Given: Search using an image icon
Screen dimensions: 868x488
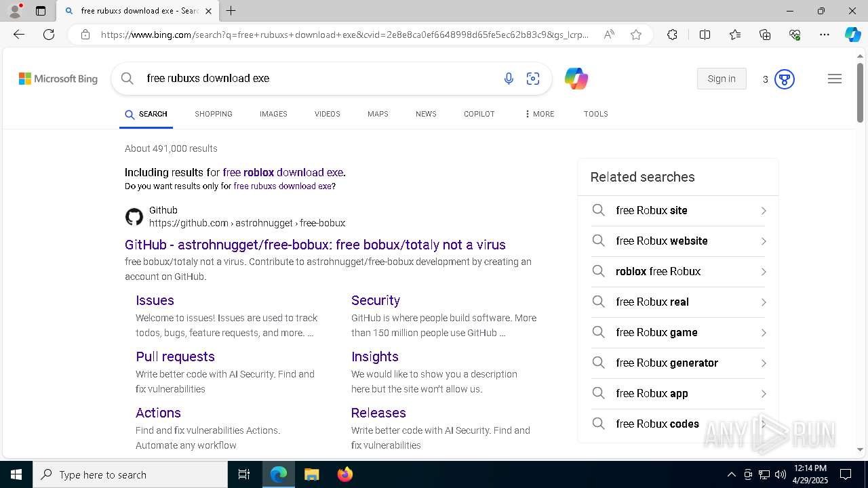Looking at the screenshot, I should click(533, 79).
